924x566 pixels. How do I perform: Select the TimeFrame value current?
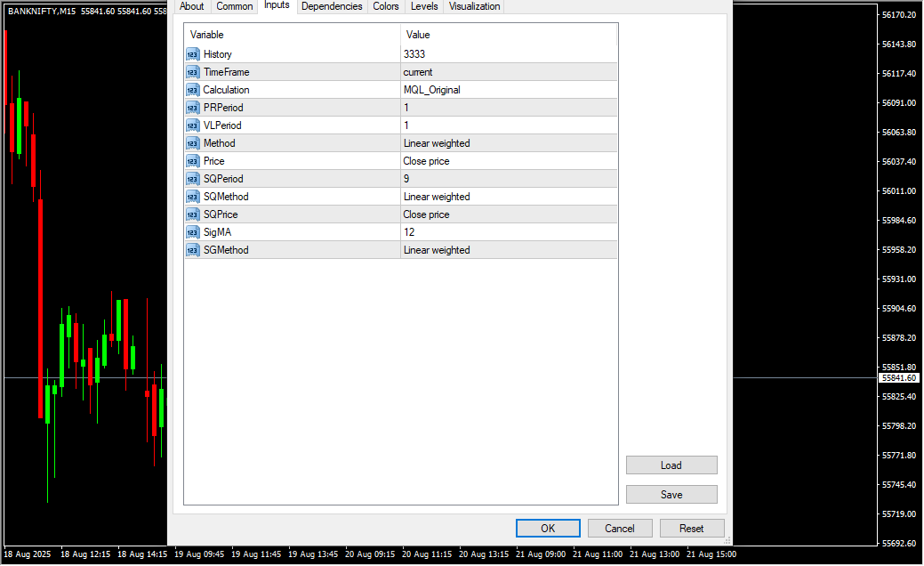tap(418, 72)
